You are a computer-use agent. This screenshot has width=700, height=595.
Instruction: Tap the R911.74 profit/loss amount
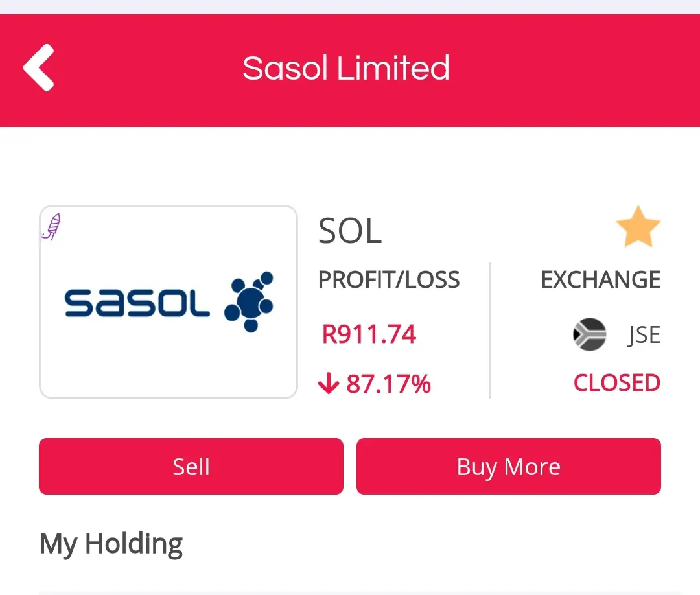coord(369,334)
